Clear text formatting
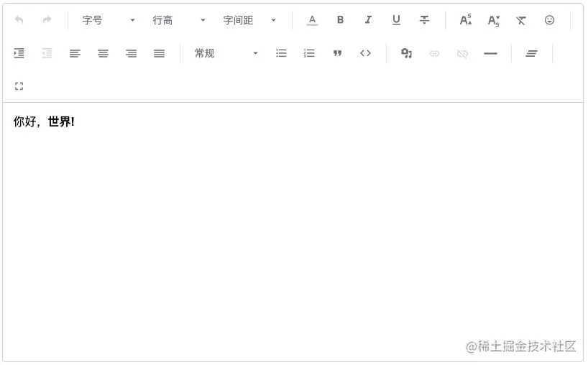This screenshot has width=588, height=365. (521, 20)
